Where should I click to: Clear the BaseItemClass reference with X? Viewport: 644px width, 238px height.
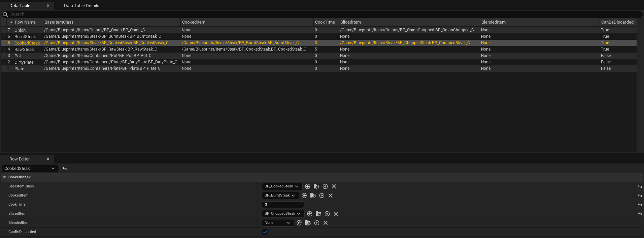[x=334, y=186]
